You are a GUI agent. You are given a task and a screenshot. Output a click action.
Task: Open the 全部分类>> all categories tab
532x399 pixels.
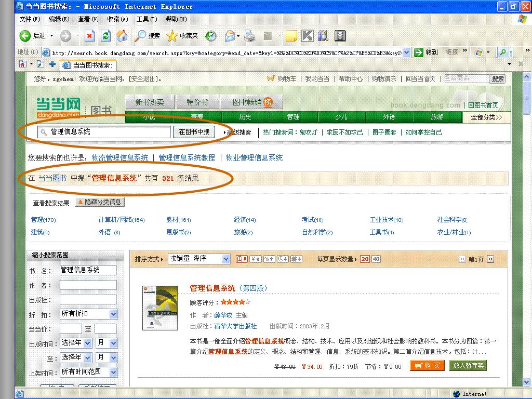tap(486, 117)
